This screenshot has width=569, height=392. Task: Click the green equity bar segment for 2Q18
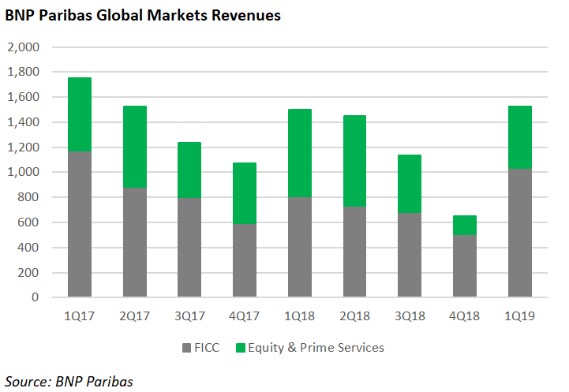(354, 161)
